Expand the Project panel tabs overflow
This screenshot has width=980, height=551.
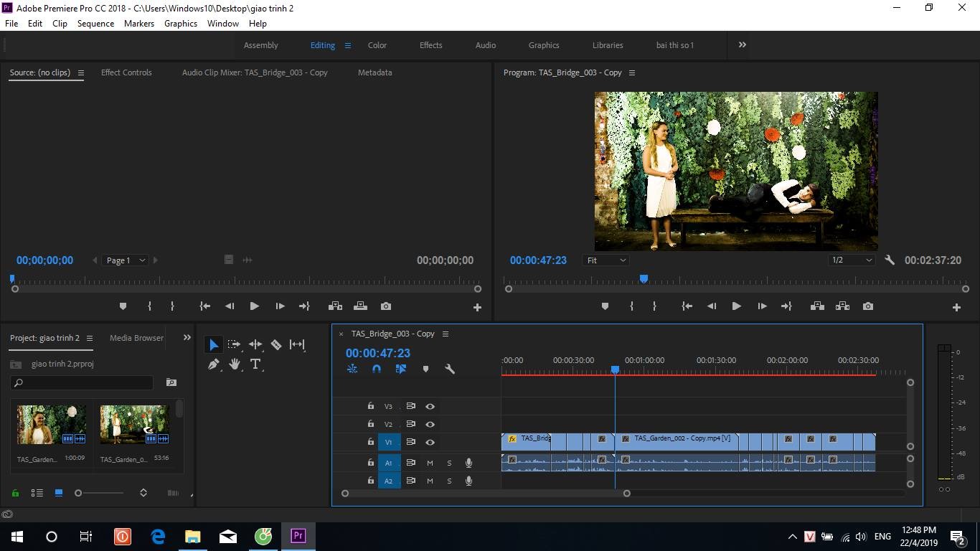[187, 337]
